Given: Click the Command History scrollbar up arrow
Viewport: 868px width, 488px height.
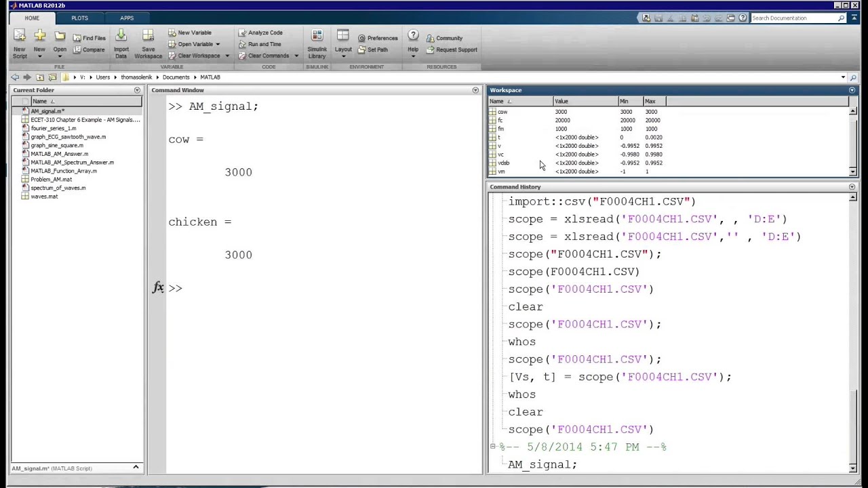Looking at the screenshot, I should pyautogui.click(x=853, y=198).
